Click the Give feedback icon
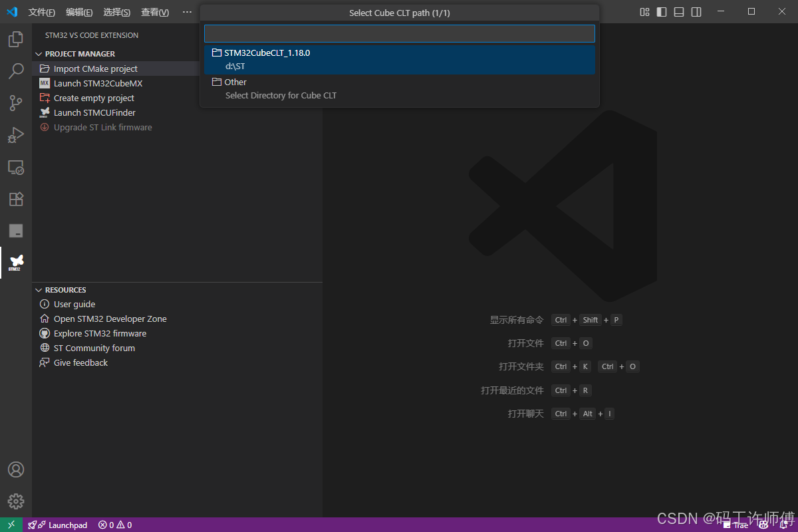The image size is (798, 532). click(45, 362)
